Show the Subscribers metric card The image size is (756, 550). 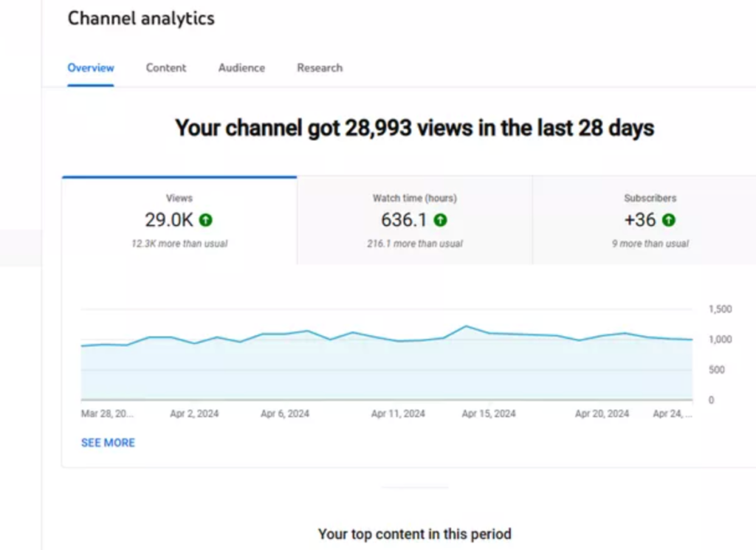[x=650, y=221]
